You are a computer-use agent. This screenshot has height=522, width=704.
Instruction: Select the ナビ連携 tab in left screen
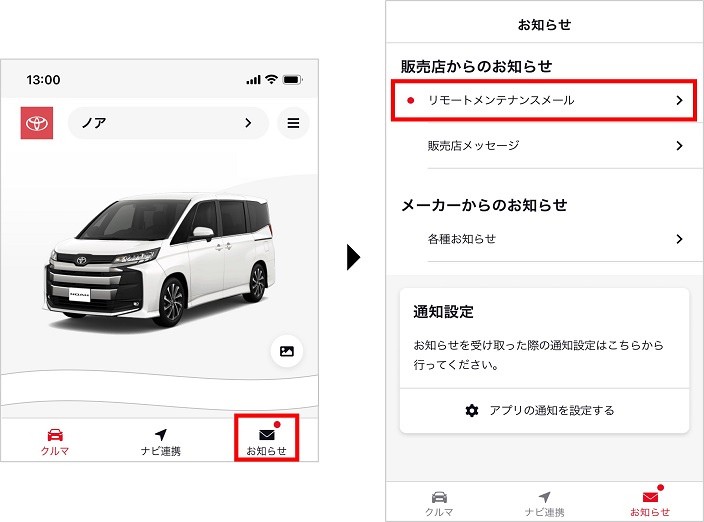pos(160,442)
